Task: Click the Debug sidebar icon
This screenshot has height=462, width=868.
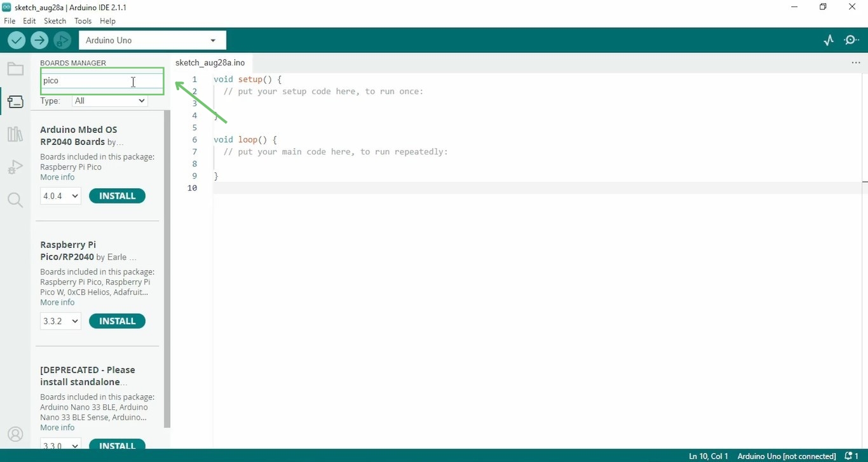Action: [x=15, y=167]
